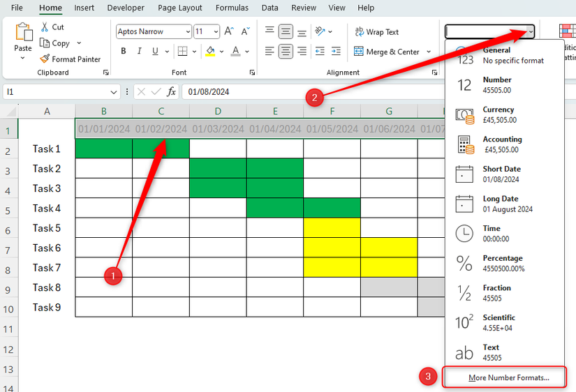Toggle Wrap Text

(x=376, y=32)
